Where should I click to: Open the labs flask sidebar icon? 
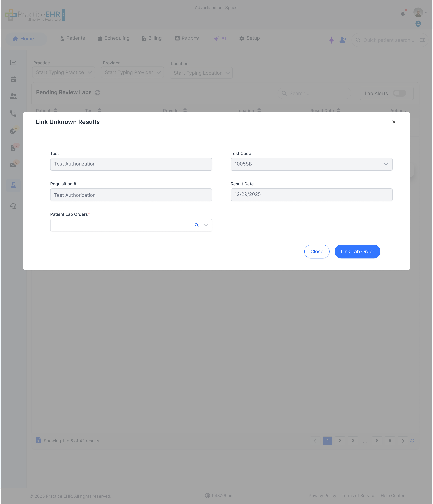click(13, 185)
